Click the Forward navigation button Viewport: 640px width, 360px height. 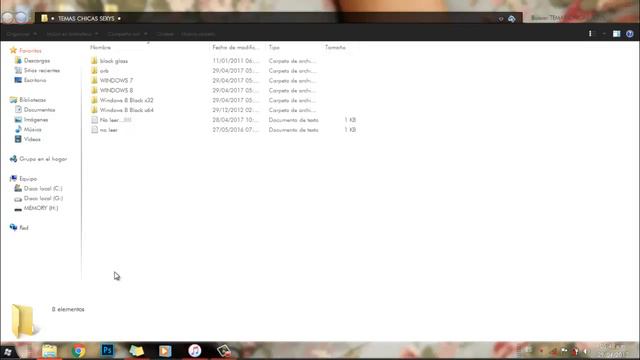coord(21,18)
